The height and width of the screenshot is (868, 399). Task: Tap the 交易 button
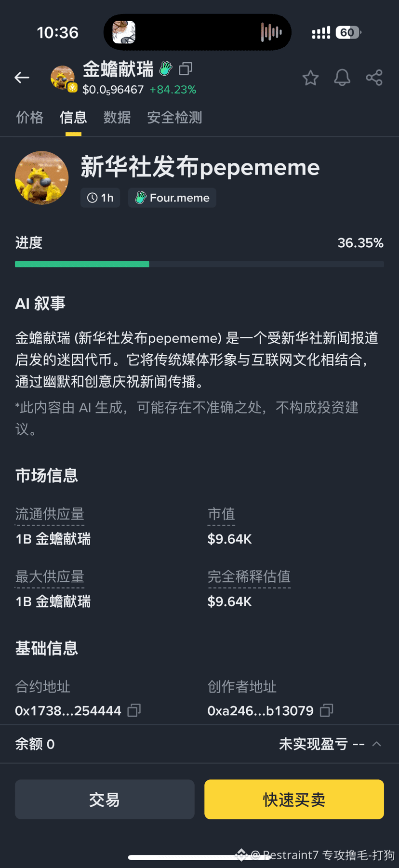coord(105,800)
